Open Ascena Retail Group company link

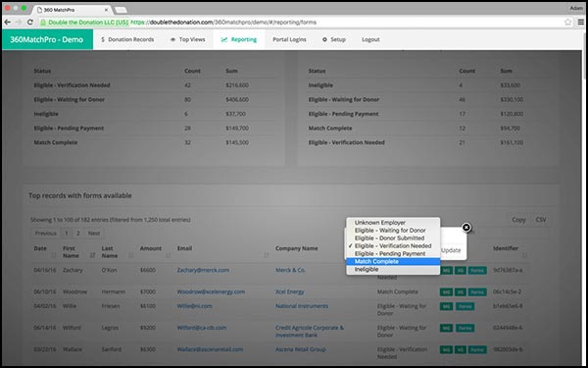[301, 349]
